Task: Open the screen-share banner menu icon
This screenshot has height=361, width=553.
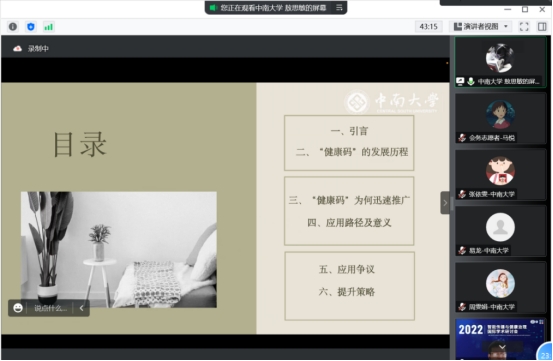Action: (339, 7)
